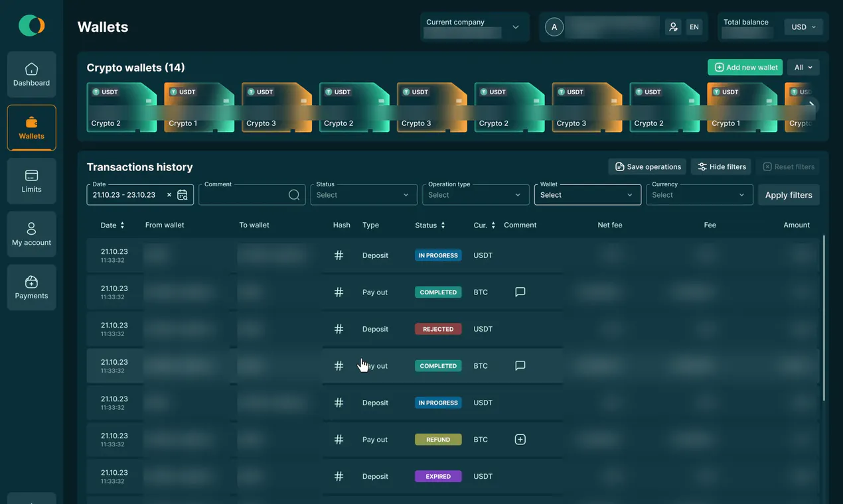Click the Transactions history heading

[139, 167]
